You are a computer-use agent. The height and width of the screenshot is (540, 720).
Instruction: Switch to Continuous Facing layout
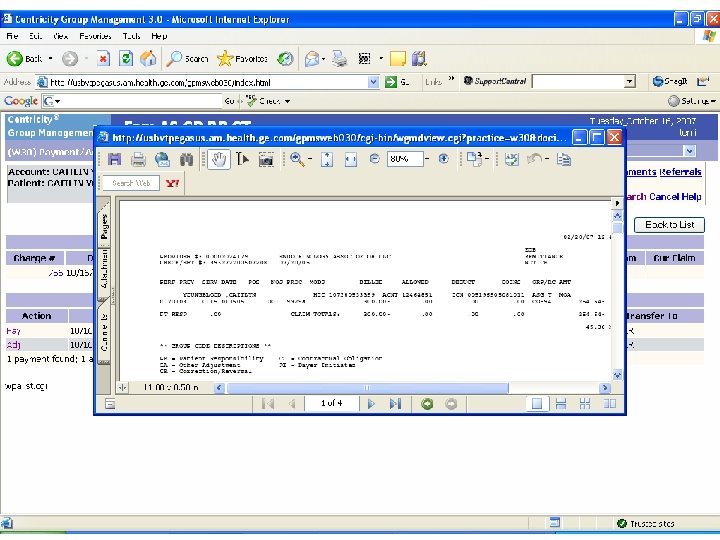point(585,404)
